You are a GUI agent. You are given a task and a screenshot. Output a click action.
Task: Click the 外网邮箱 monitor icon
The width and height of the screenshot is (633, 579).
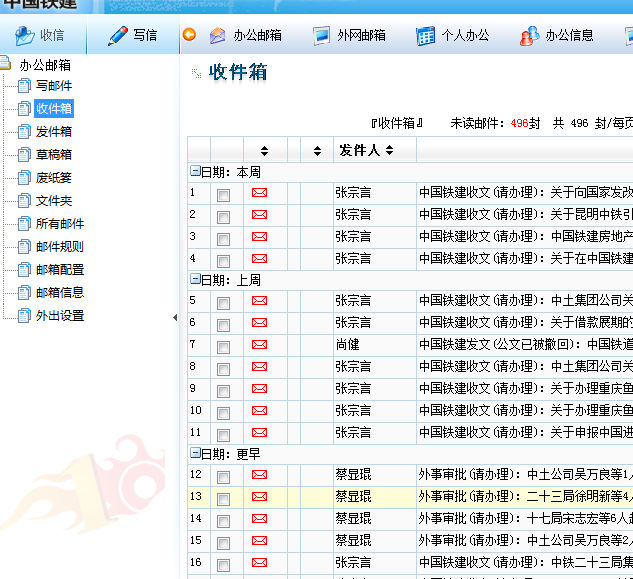coord(321,36)
